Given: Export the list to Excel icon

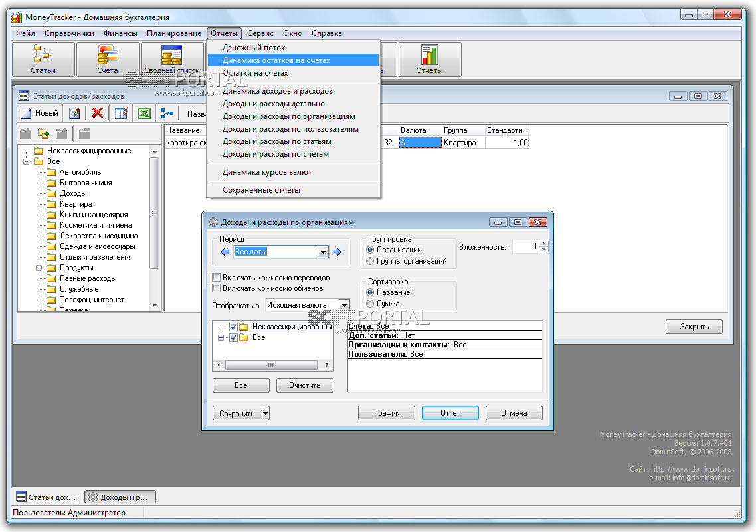Looking at the screenshot, I should coord(144,114).
